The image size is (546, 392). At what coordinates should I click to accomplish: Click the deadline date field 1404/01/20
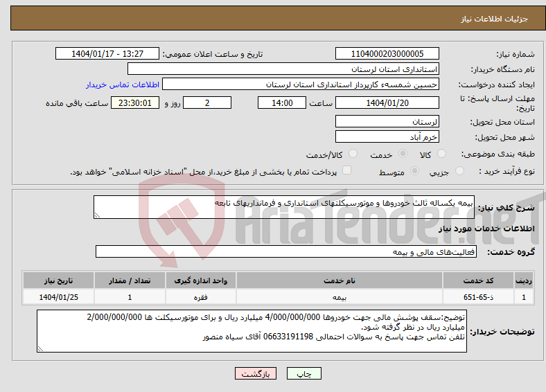(x=387, y=103)
